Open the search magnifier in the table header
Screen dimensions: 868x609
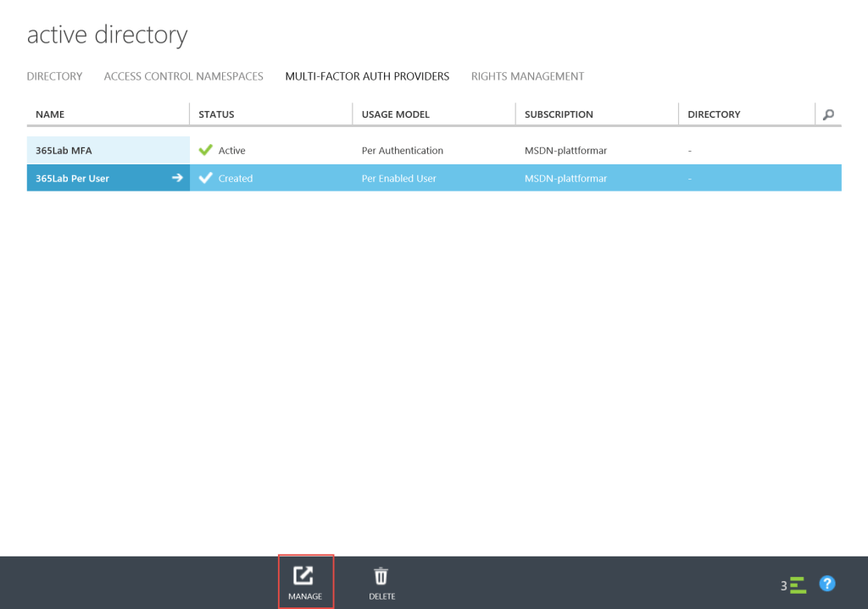click(x=827, y=113)
